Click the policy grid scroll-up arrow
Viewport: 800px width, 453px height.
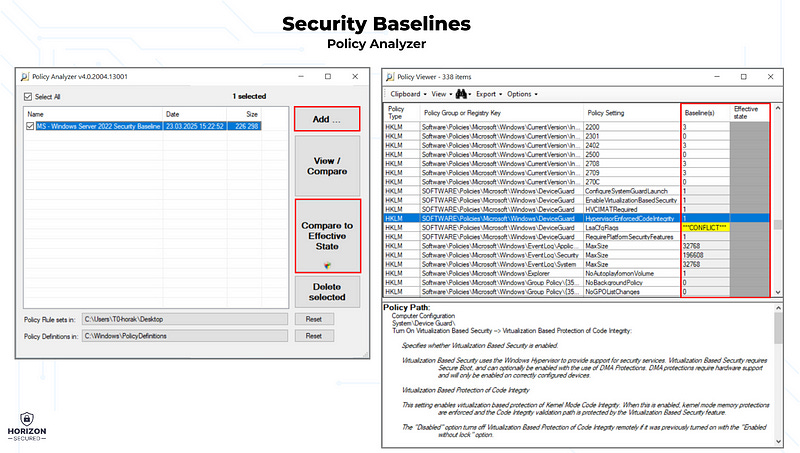pyautogui.click(x=778, y=108)
